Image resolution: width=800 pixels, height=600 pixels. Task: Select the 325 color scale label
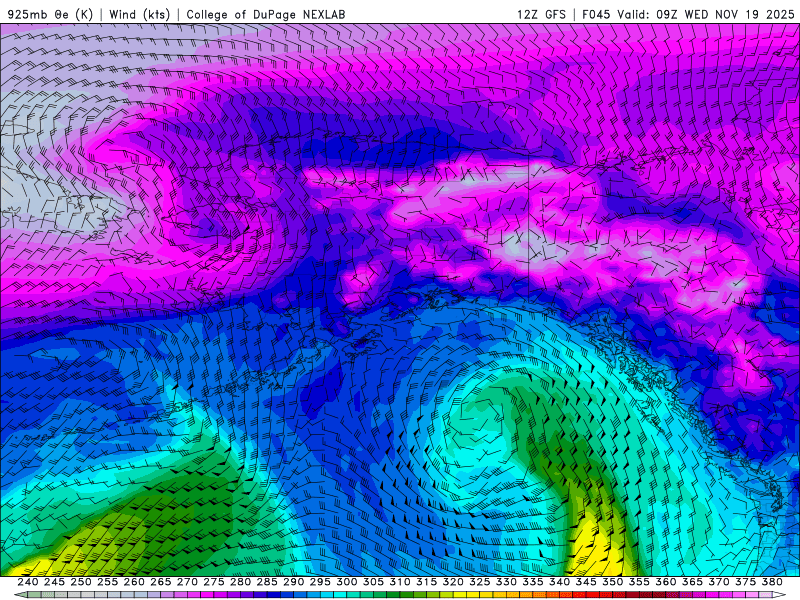479,582
